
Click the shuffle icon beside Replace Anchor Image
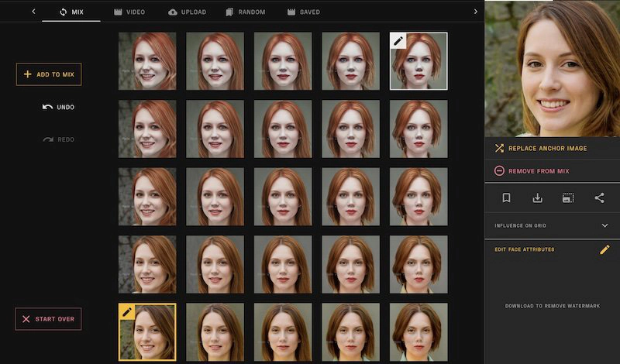pos(499,148)
